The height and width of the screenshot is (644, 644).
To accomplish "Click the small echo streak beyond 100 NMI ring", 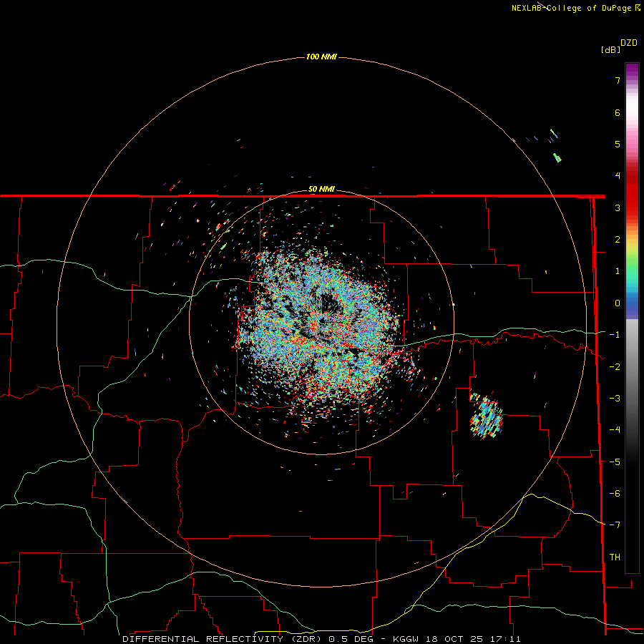I will (x=557, y=157).
